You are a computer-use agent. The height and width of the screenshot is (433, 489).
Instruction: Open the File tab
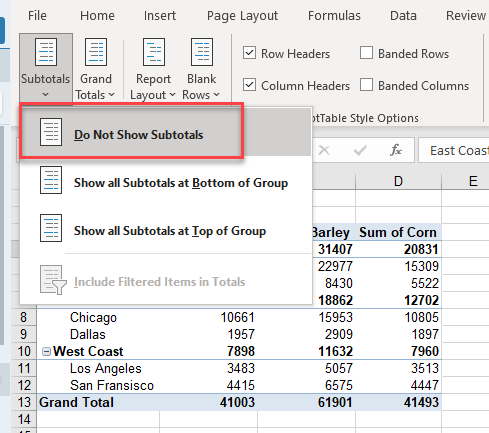(x=37, y=16)
